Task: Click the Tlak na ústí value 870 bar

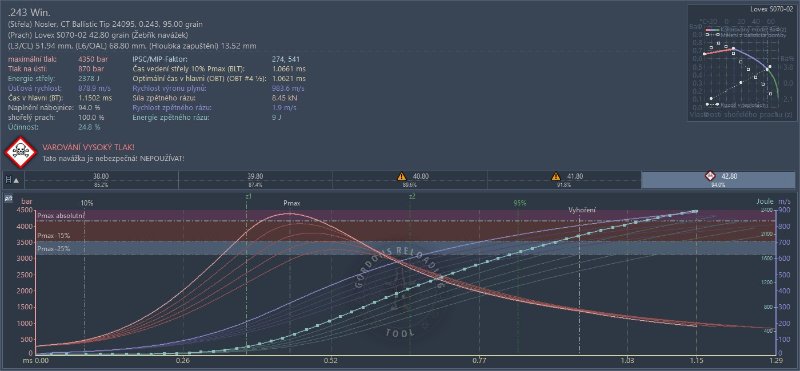Action: click(92, 68)
